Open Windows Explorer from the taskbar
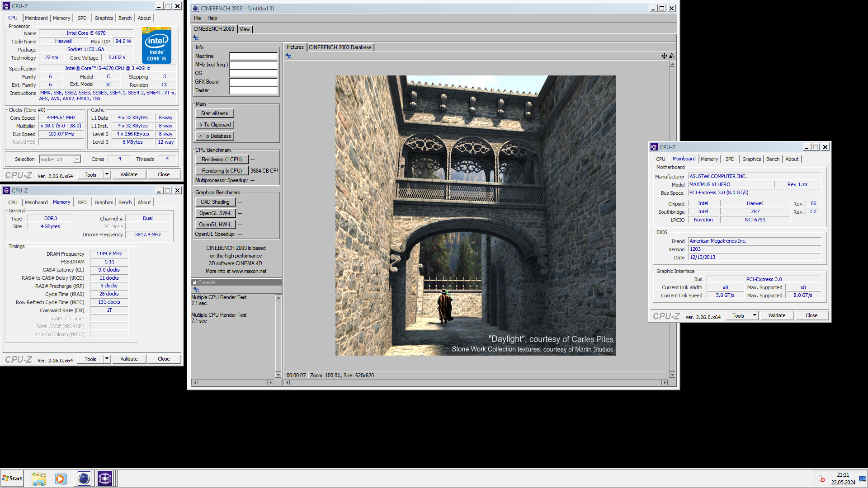Screen dimensions: 868x488 click(x=39, y=479)
